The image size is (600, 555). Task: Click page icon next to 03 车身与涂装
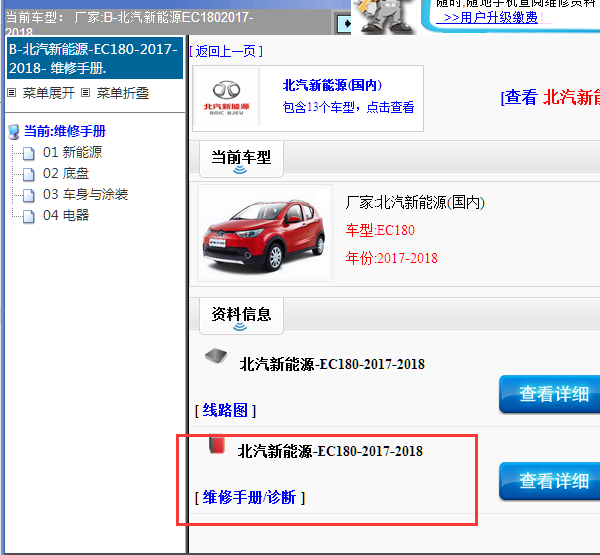click(x=28, y=195)
